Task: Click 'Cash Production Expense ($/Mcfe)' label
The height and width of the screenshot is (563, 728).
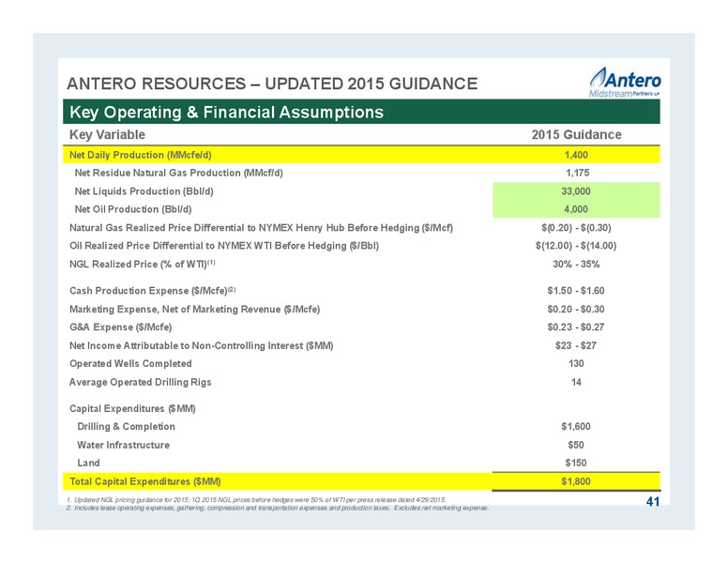Action: (153, 291)
